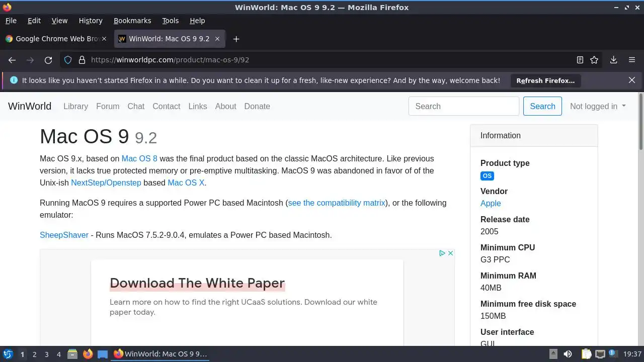Open the File menu
The height and width of the screenshot is (362, 644).
pyautogui.click(x=11, y=21)
